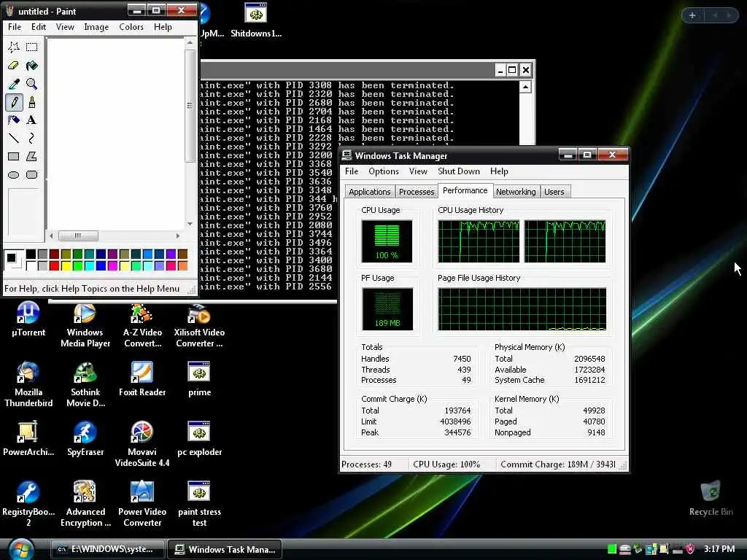Select the Ellipse tool in Paint
The image size is (747, 560).
(13, 175)
